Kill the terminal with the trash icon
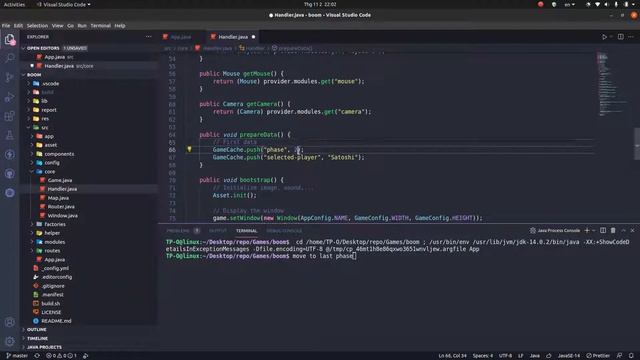The height and width of the screenshot is (360, 640). (x=613, y=231)
